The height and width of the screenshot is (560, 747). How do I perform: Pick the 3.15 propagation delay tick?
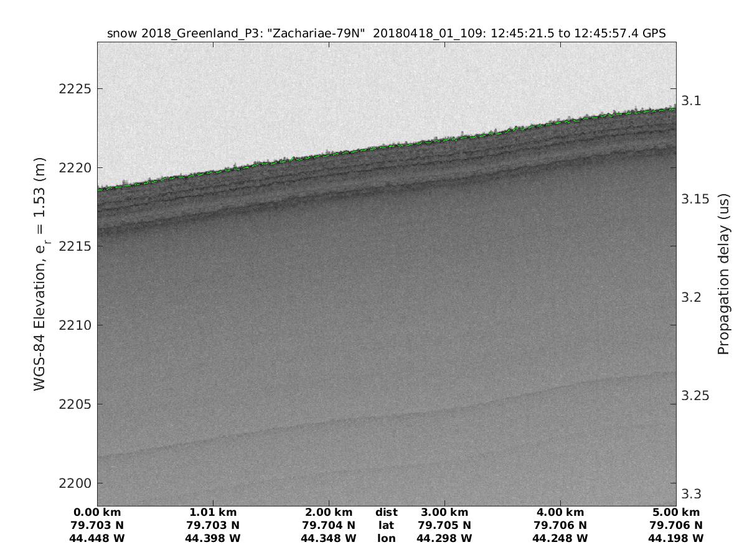click(695, 198)
